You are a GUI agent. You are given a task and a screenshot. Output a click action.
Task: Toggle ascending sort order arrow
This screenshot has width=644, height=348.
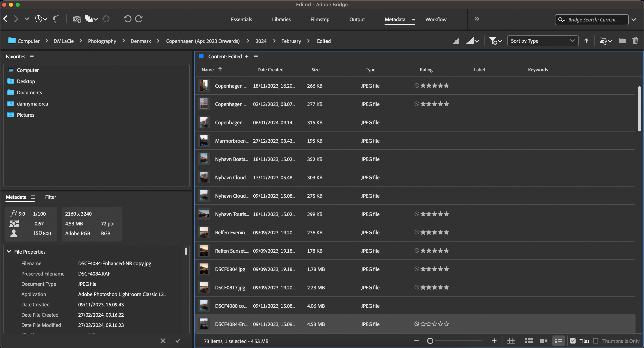pos(586,41)
